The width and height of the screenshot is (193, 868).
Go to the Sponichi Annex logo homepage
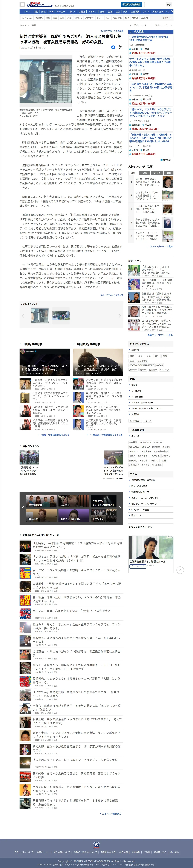click(x=40, y=4)
